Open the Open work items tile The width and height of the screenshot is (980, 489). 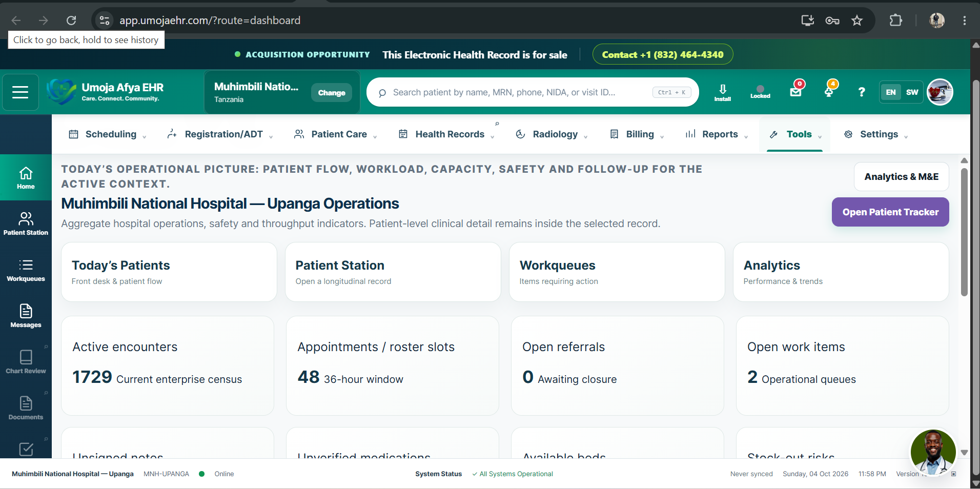[x=843, y=365]
